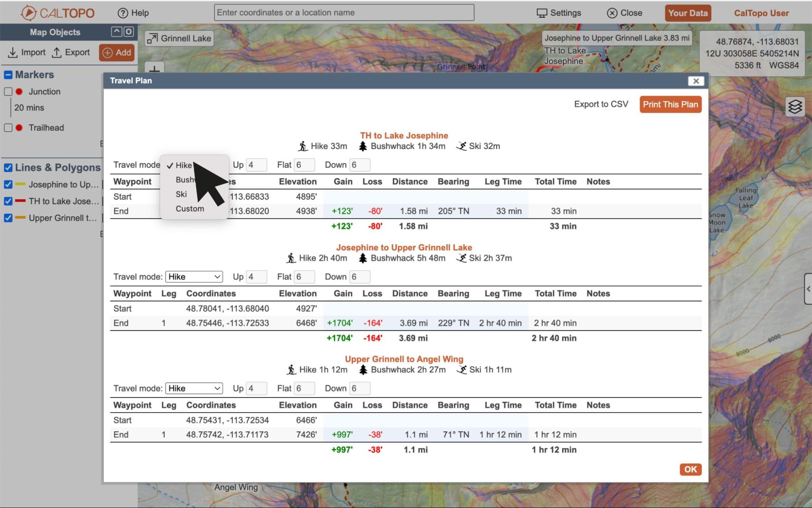The width and height of the screenshot is (812, 508).
Task: Open the map layers stack icon
Action: [x=795, y=107]
